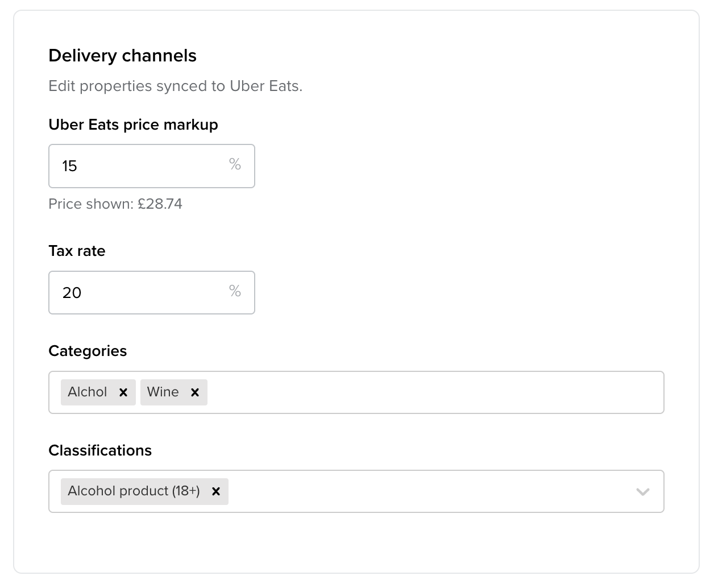Focus the empty area of Categories field
This screenshot has width=714, height=588.
pyautogui.click(x=432, y=392)
